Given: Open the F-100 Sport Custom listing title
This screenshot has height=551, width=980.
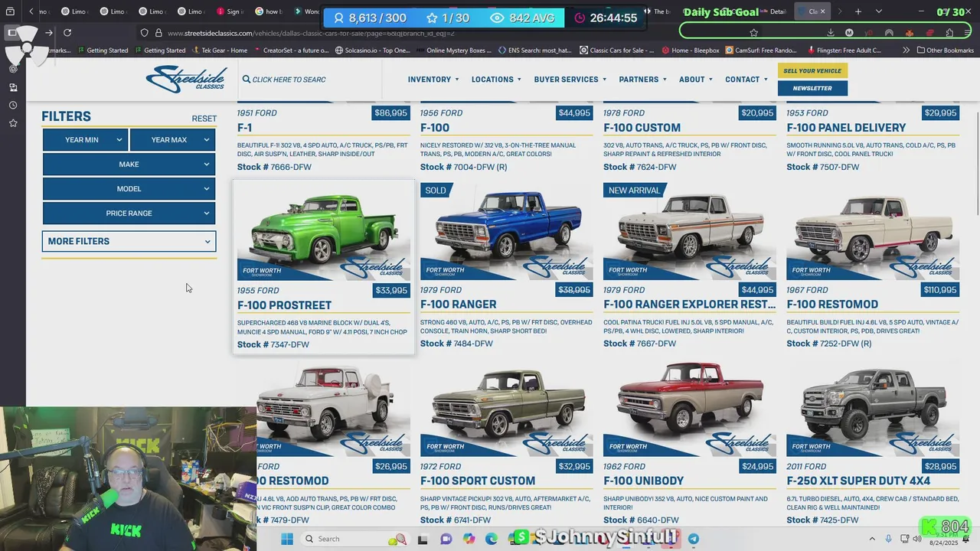Looking at the screenshot, I should coord(478,481).
